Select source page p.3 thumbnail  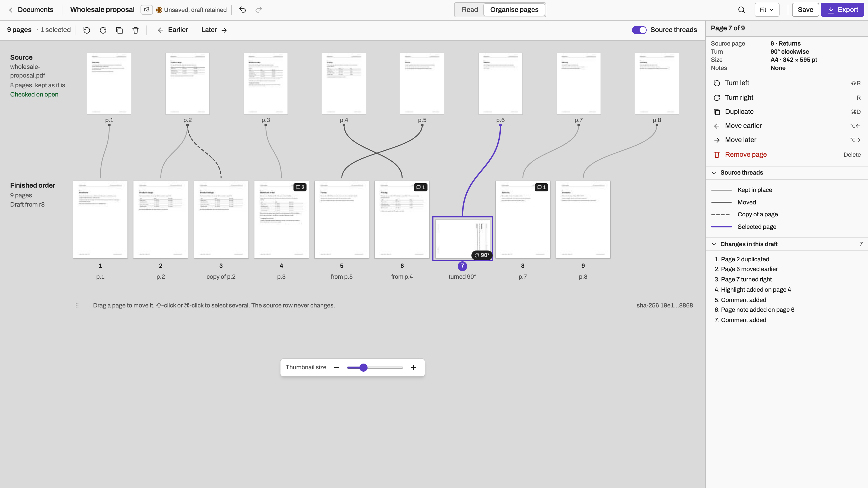point(266,84)
